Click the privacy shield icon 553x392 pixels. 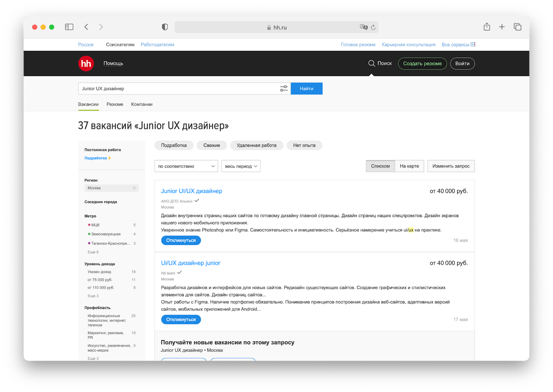(165, 27)
